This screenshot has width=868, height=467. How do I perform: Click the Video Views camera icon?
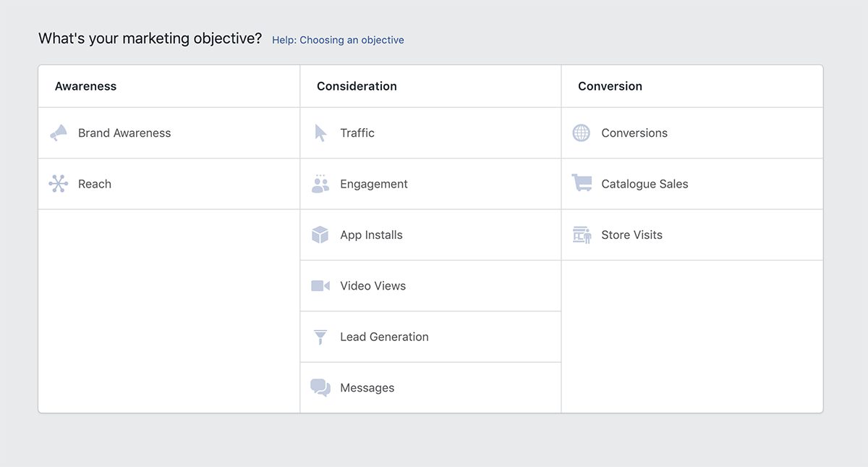pyautogui.click(x=320, y=286)
